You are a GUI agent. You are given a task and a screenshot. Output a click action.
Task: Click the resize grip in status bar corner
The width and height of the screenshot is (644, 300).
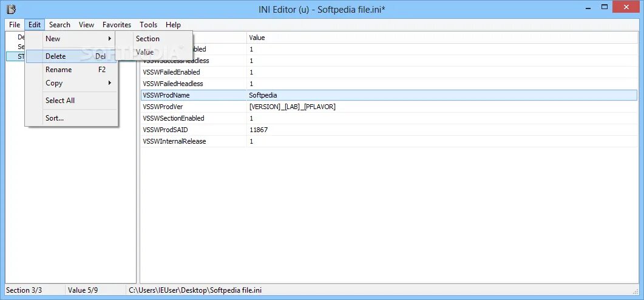636,291
